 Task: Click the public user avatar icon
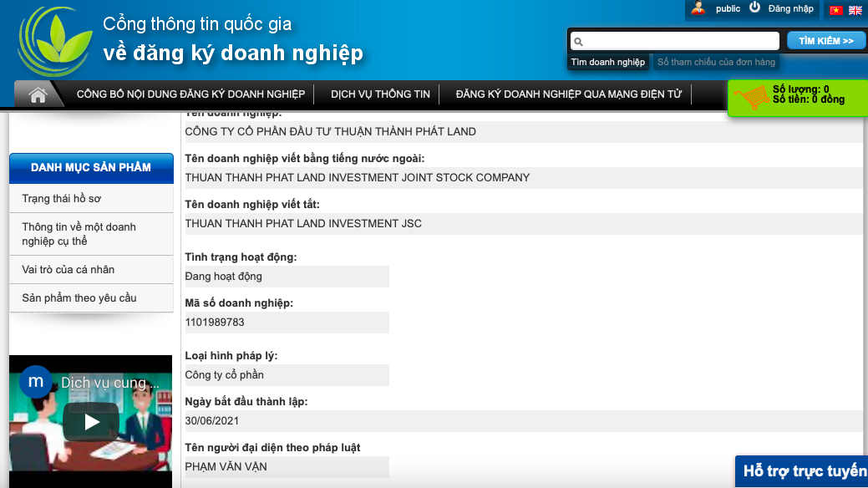pyautogui.click(x=698, y=8)
